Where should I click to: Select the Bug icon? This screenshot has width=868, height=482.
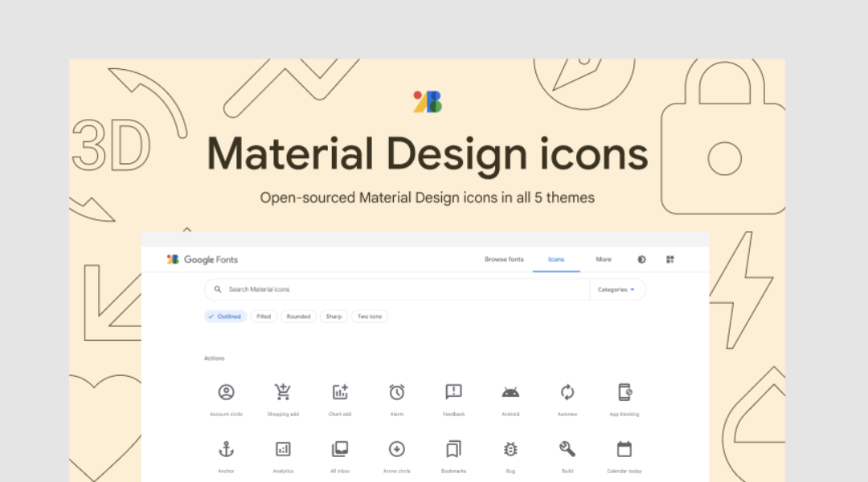(510, 449)
